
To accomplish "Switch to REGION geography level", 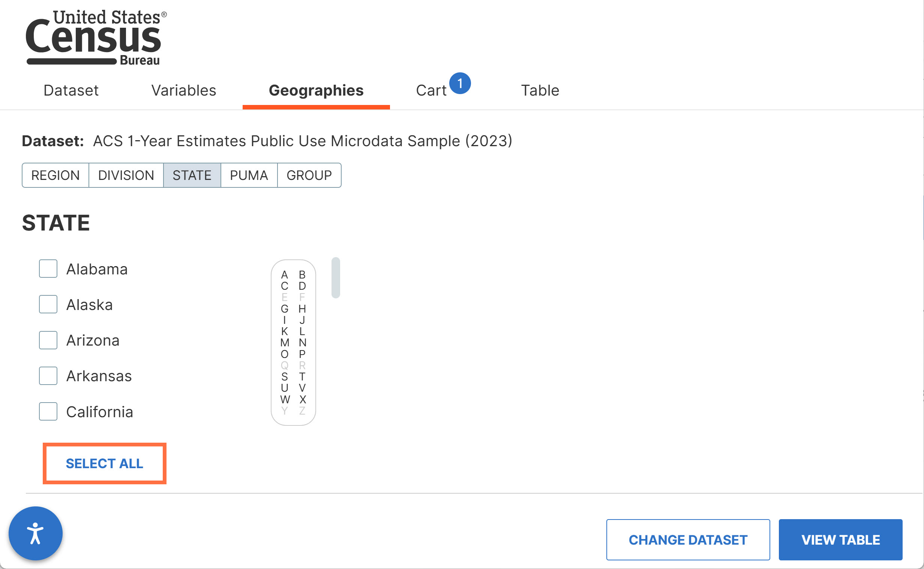I will point(55,175).
